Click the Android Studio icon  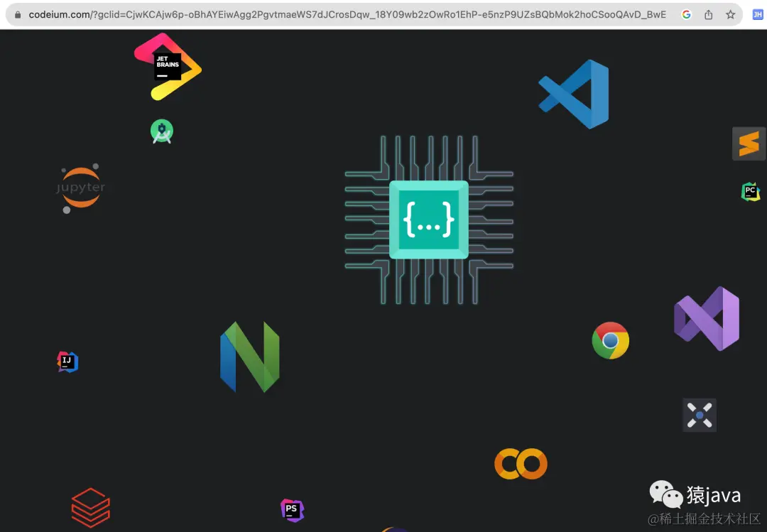pos(162,131)
